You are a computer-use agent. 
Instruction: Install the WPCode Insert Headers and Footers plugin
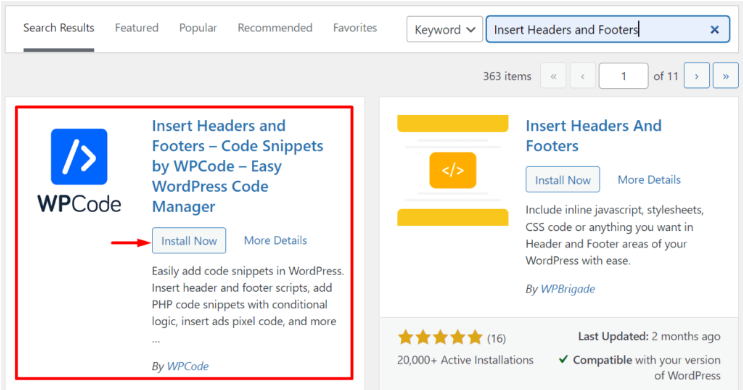pos(189,241)
